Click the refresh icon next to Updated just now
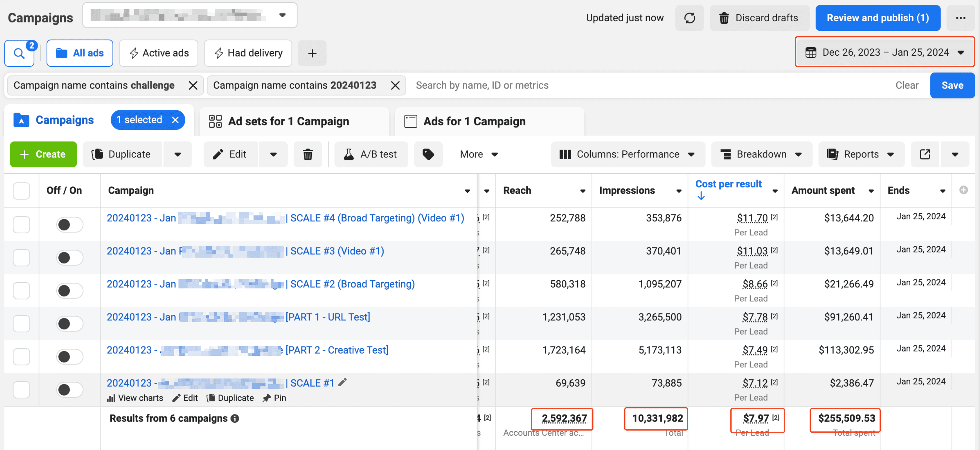This screenshot has width=980, height=450. click(689, 18)
